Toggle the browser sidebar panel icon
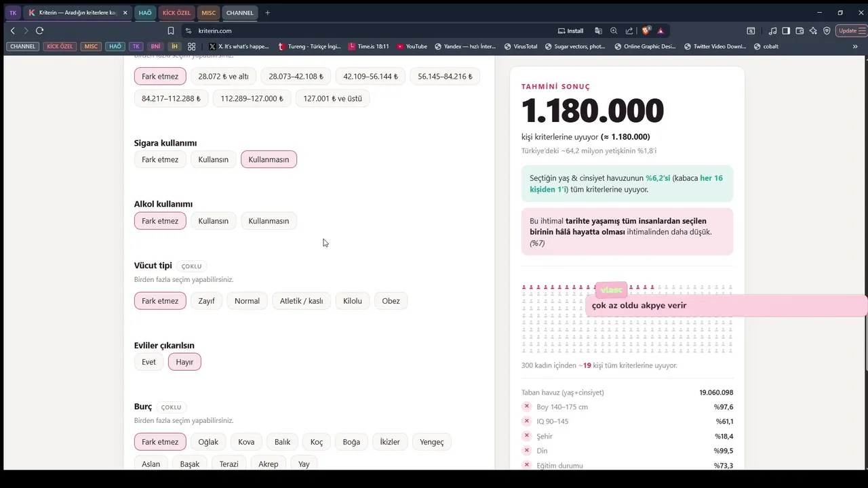This screenshot has width=868, height=488. (x=786, y=30)
